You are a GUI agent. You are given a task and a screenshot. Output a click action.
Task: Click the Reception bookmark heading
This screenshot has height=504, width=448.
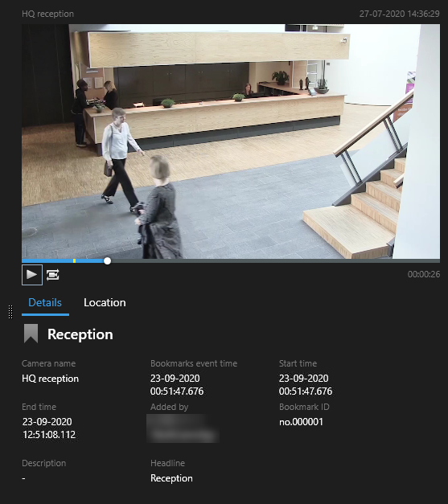80,334
